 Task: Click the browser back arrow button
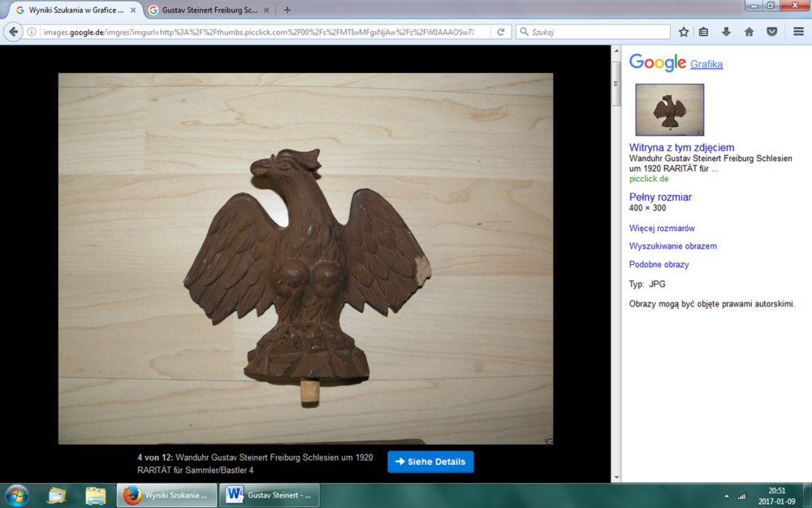(14, 32)
